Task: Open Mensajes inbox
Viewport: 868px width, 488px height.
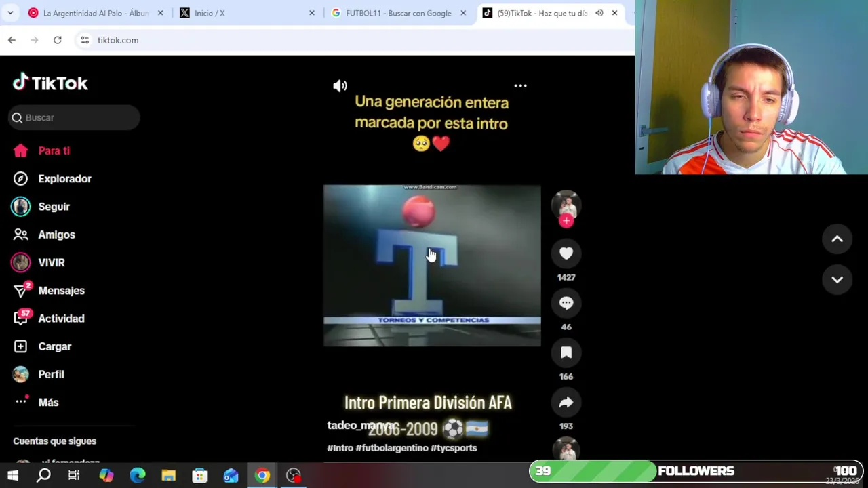Action: tap(49, 290)
